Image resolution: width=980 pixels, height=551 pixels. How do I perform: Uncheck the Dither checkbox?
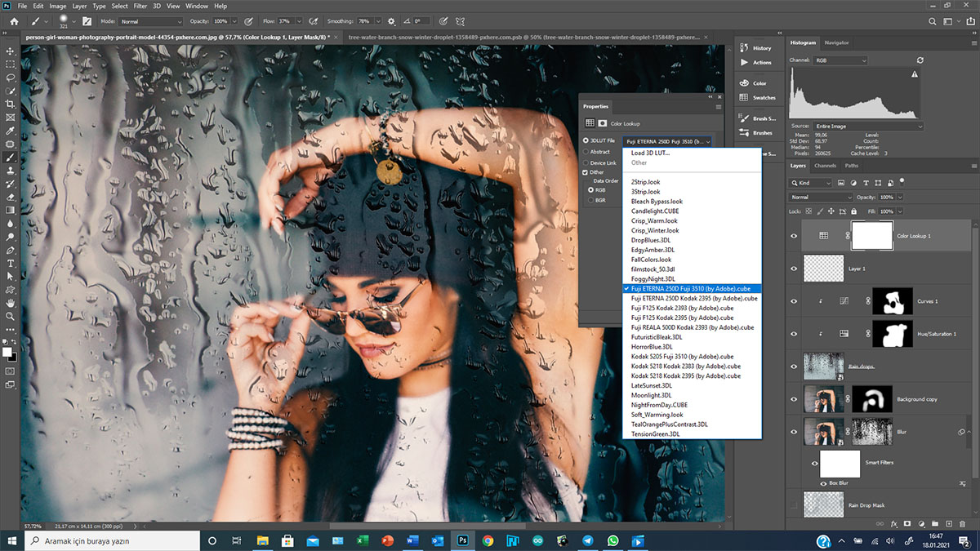[586, 173]
